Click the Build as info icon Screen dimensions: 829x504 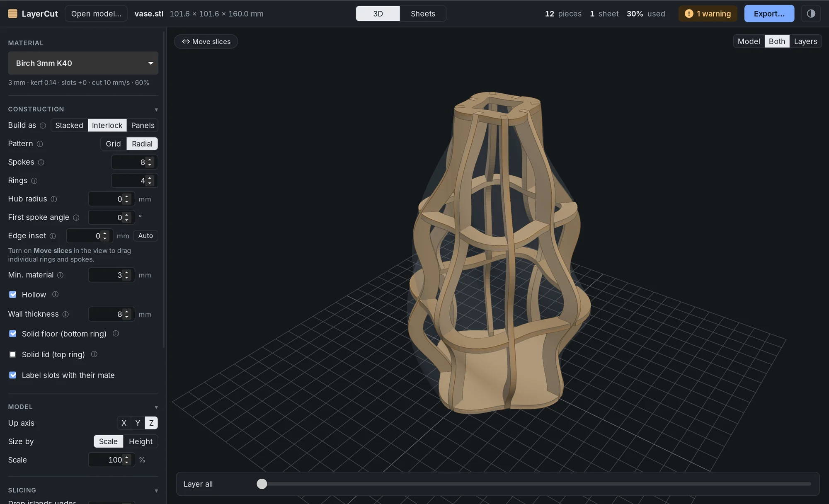[x=43, y=126]
